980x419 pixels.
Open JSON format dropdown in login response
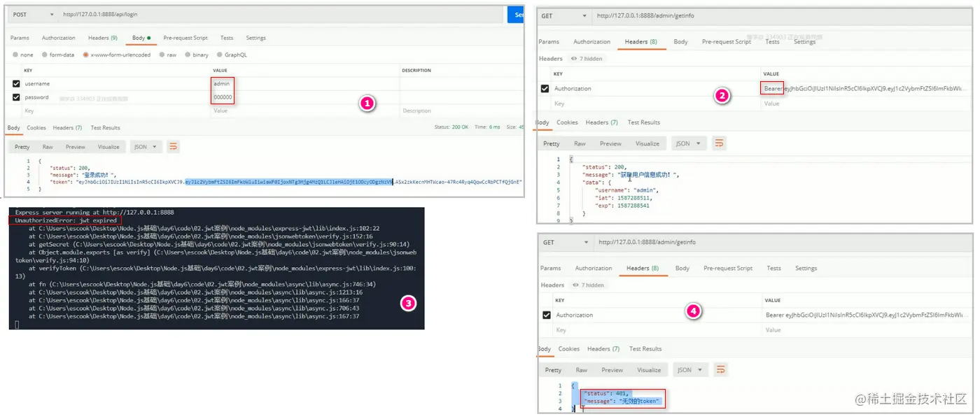pyautogui.click(x=146, y=147)
